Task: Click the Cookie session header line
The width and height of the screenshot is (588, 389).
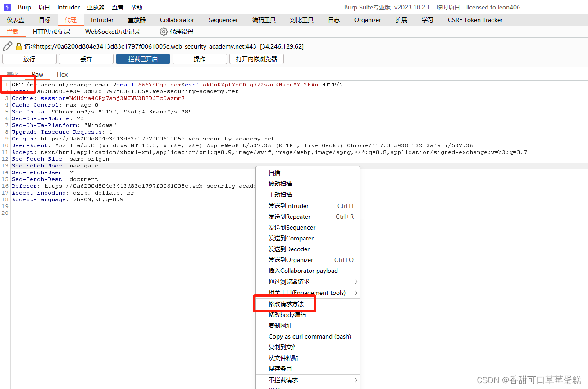Action: click(98, 98)
